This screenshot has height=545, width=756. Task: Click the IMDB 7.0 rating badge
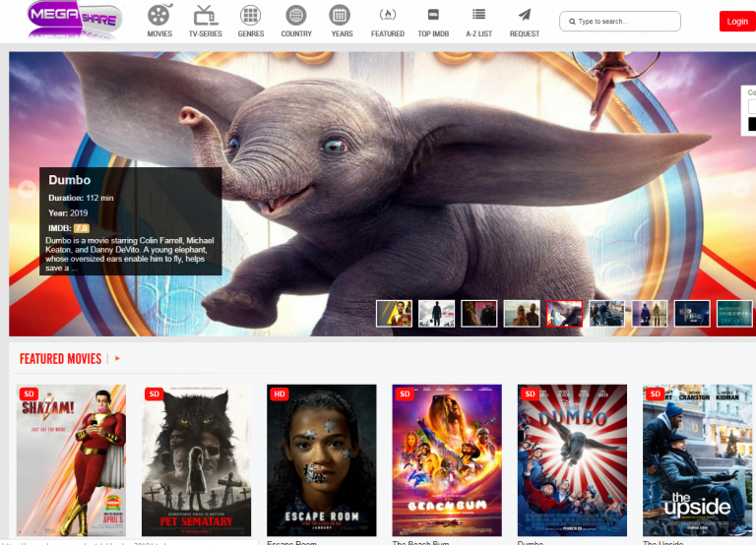pos(82,228)
